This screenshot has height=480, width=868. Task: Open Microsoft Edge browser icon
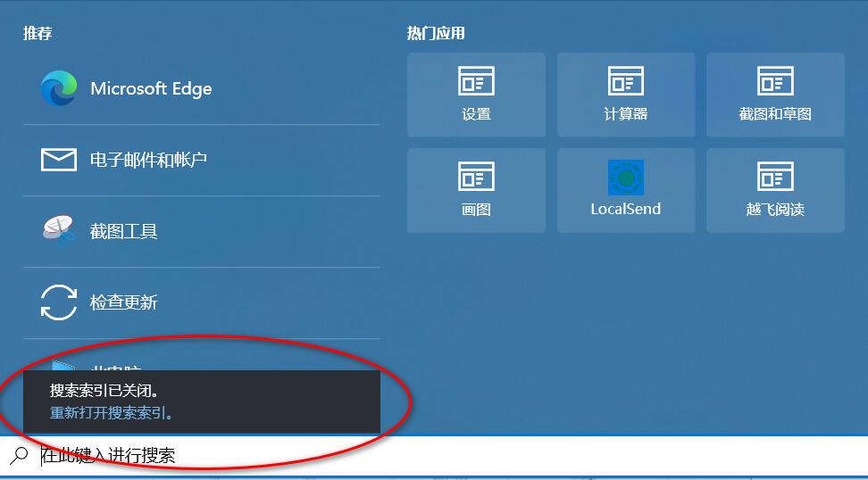[59, 88]
